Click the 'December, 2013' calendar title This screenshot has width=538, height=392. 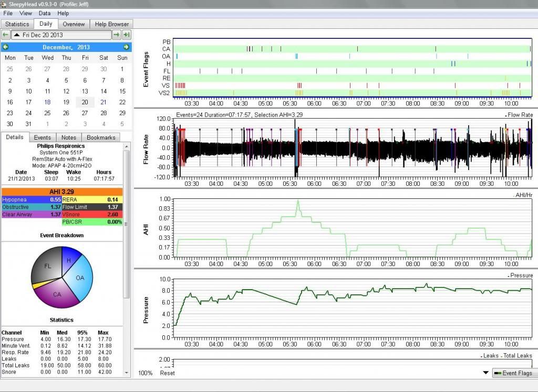click(66, 47)
